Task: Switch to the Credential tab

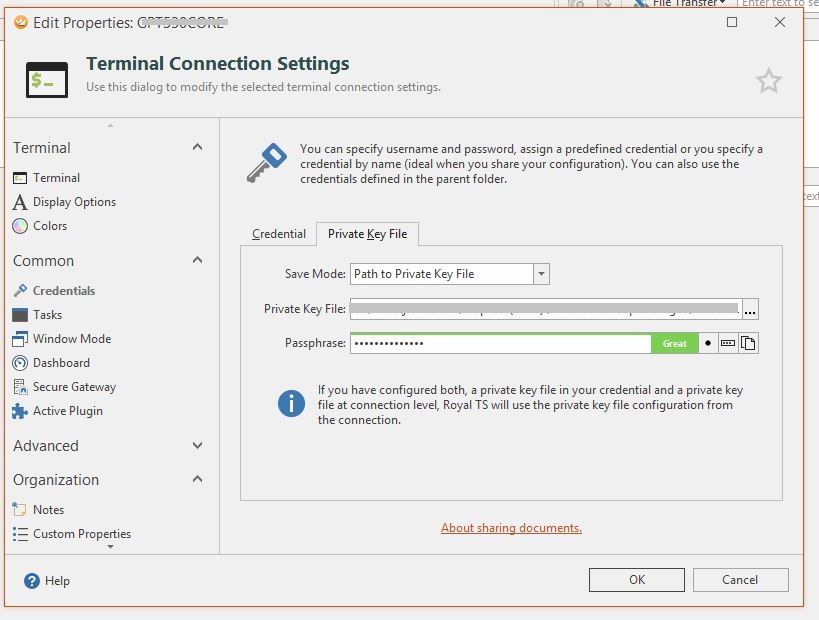Action: [x=279, y=234]
